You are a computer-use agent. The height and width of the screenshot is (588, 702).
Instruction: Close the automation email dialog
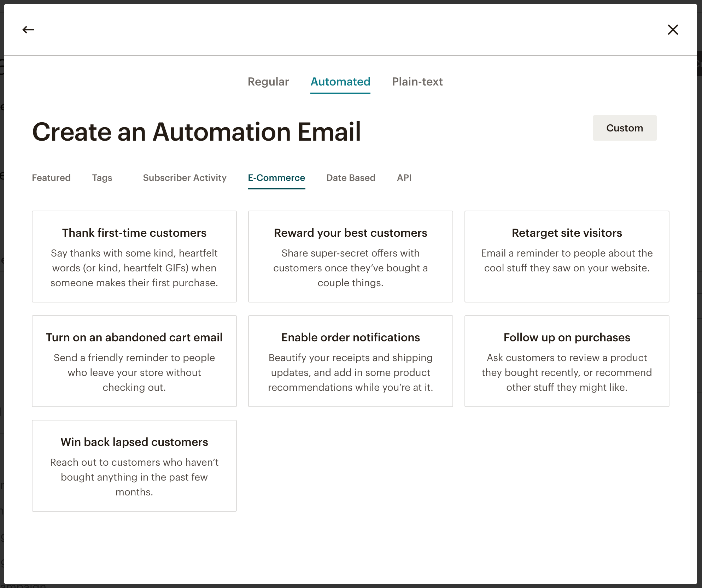pos(673,30)
